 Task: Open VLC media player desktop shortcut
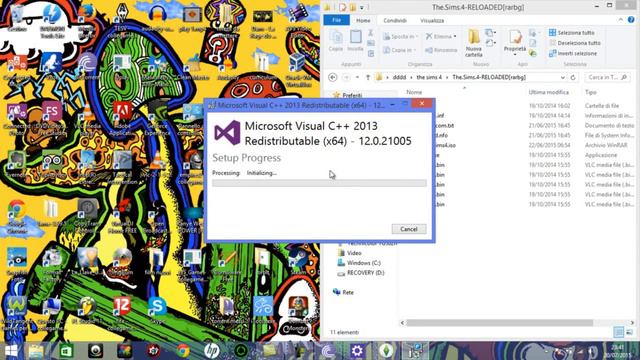pyautogui.click(x=87, y=119)
